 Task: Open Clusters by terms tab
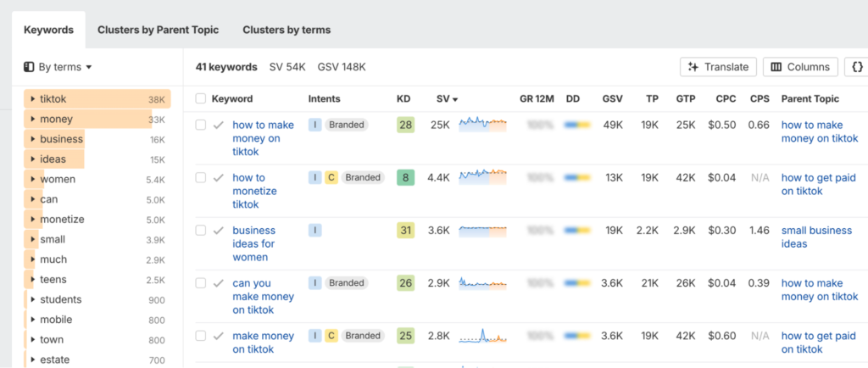tap(287, 30)
